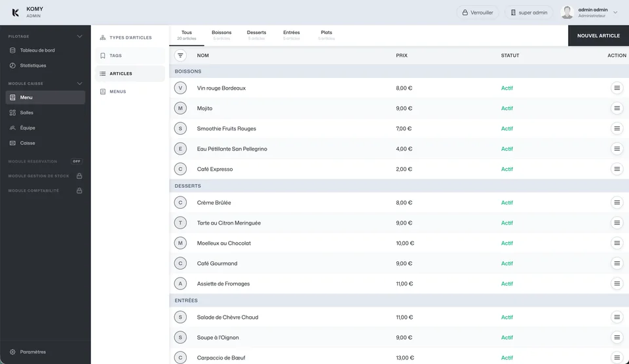629x364 pixels.
Task: Open action menu for Café Expresso
Action: pyautogui.click(x=617, y=169)
